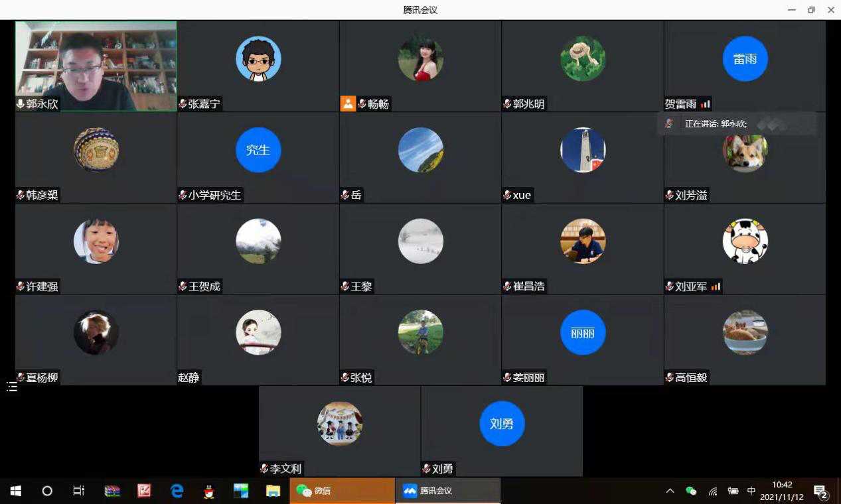841x504 pixels.
Task: Click 刘勇's blue avatar circle
Action: 502,424
